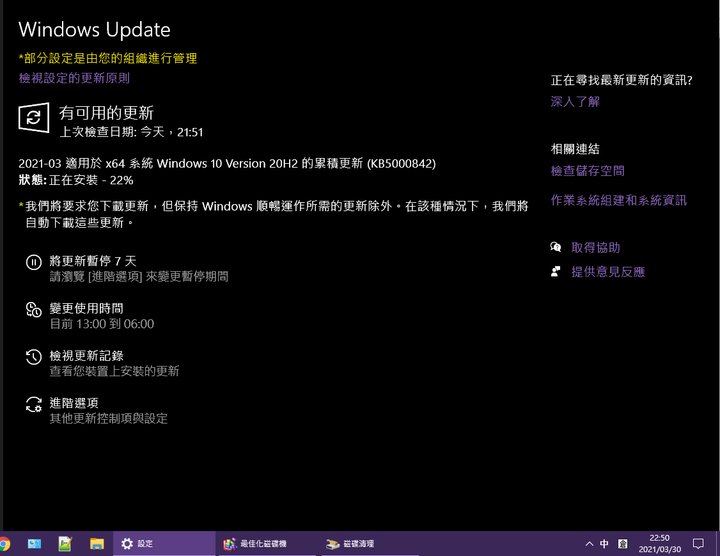Click the 中 input language indicator

click(604, 544)
